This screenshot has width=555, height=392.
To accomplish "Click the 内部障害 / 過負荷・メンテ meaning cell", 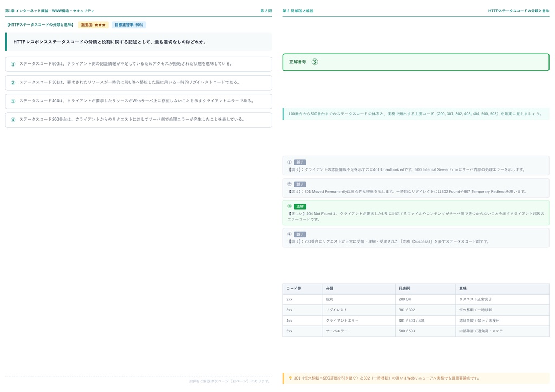I will 502,331.
